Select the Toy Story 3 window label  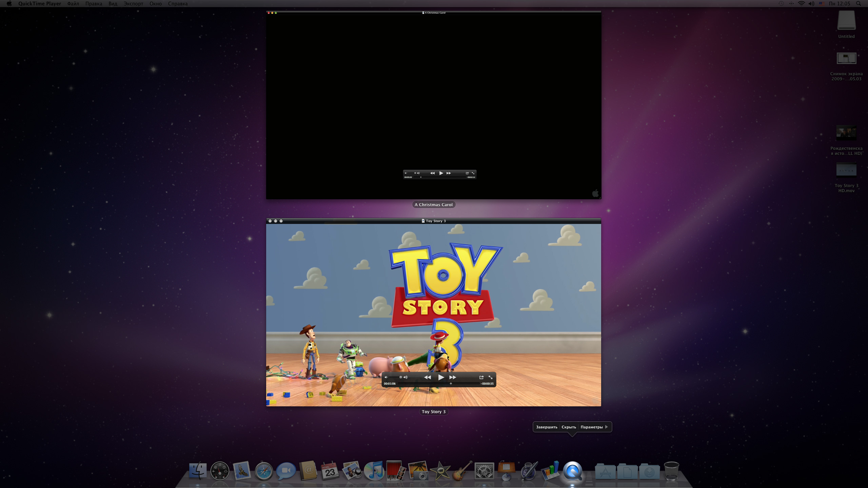[x=434, y=412]
